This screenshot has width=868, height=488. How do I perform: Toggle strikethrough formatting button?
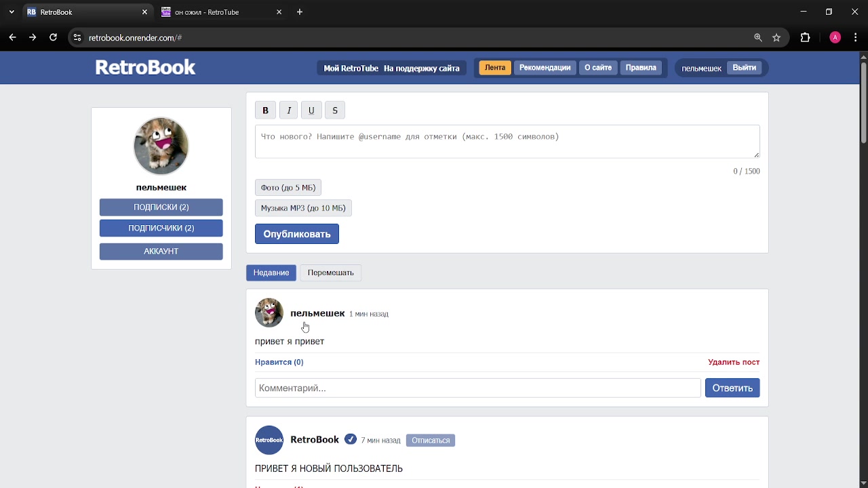click(335, 110)
